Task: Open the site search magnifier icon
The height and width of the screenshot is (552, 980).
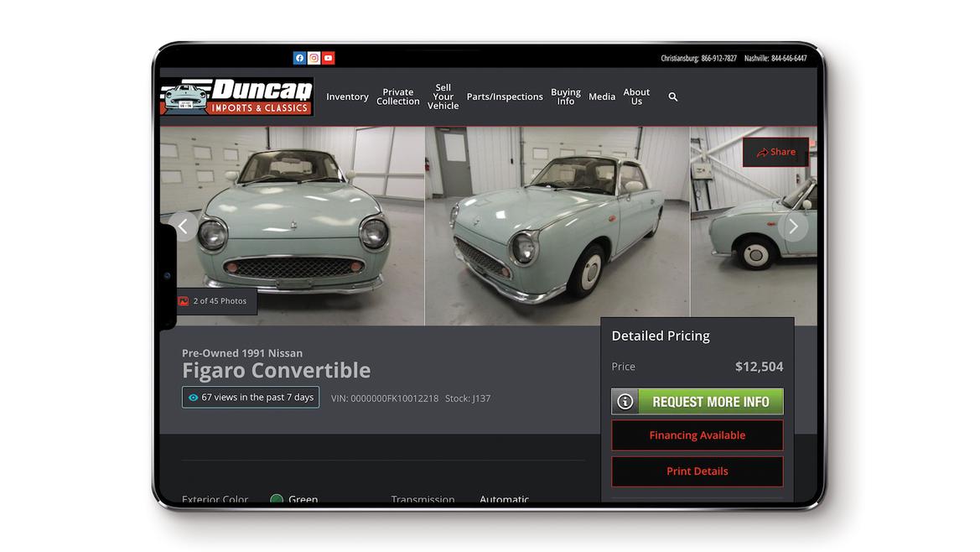Action: (673, 97)
